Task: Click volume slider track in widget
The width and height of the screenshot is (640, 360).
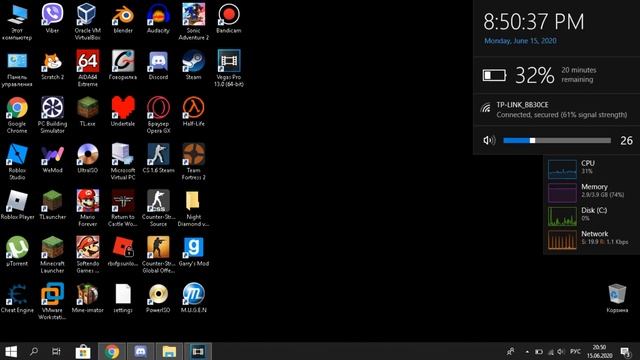Action: click(x=557, y=140)
